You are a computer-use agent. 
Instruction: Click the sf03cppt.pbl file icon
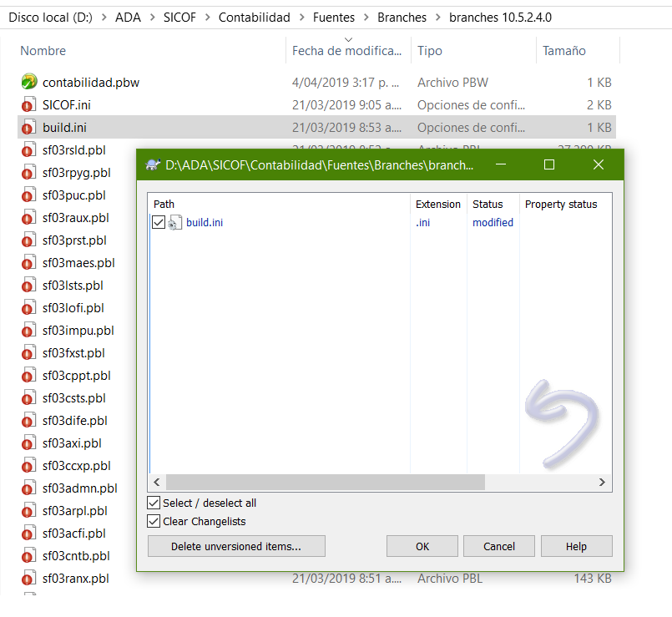click(x=28, y=375)
